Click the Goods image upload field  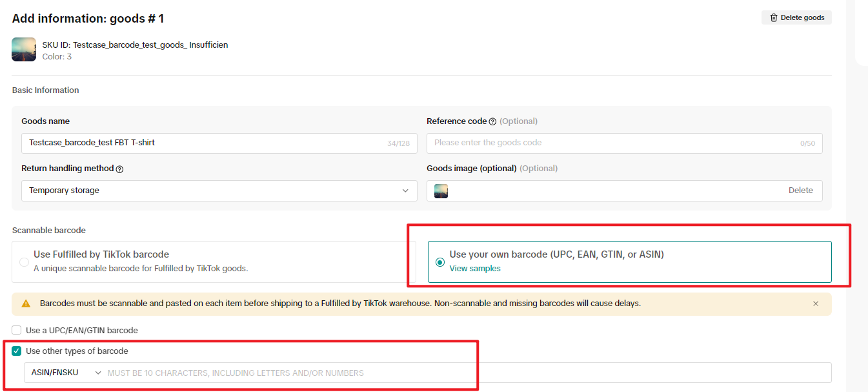(x=613, y=191)
